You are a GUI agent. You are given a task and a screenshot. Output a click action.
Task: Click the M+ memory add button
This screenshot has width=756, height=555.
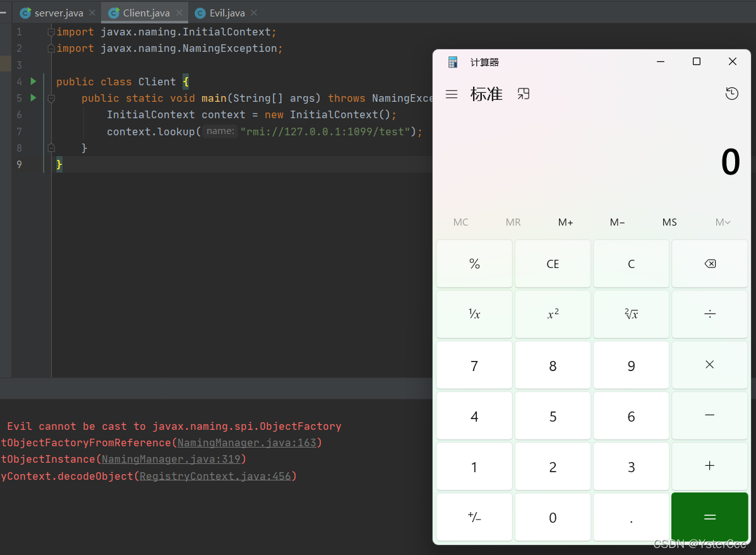point(565,222)
